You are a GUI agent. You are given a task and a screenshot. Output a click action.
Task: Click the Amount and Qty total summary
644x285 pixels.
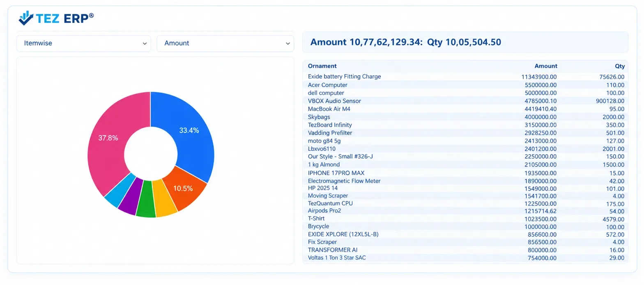[406, 42]
